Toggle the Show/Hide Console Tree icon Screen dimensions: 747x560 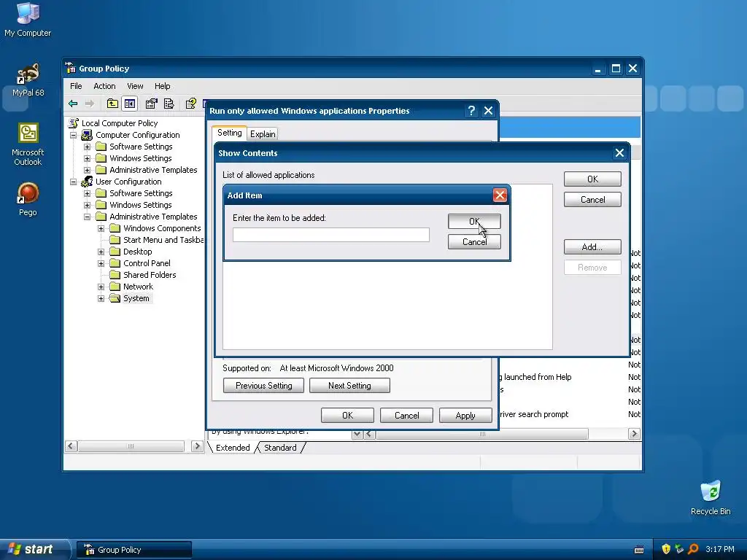coord(130,104)
